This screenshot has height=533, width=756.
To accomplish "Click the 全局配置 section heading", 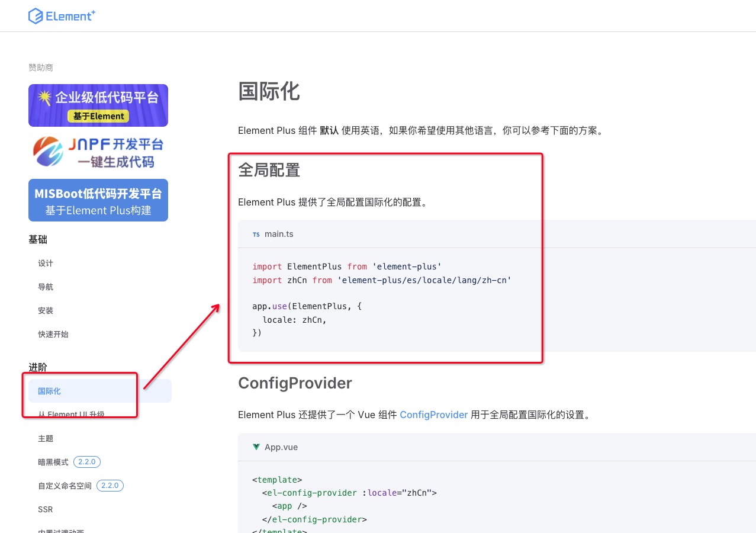I will (269, 171).
